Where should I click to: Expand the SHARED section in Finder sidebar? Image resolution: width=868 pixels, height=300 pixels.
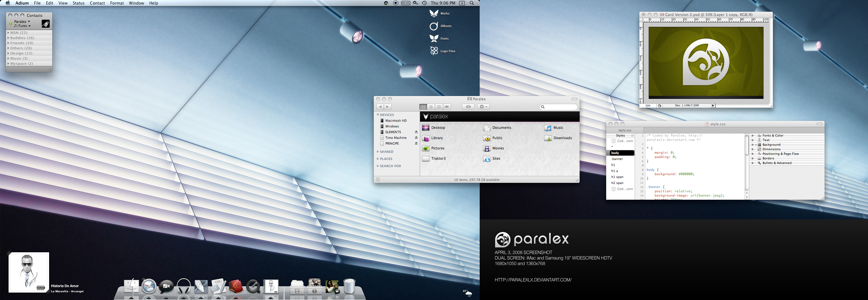point(378,152)
